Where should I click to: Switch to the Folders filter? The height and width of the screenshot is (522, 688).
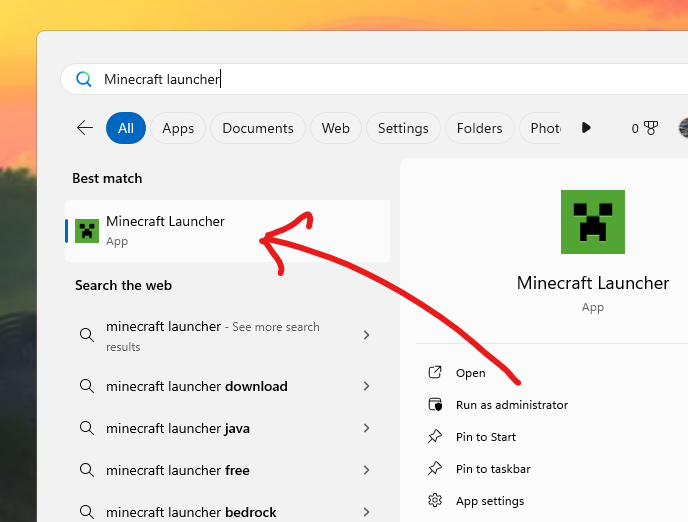tap(479, 128)
